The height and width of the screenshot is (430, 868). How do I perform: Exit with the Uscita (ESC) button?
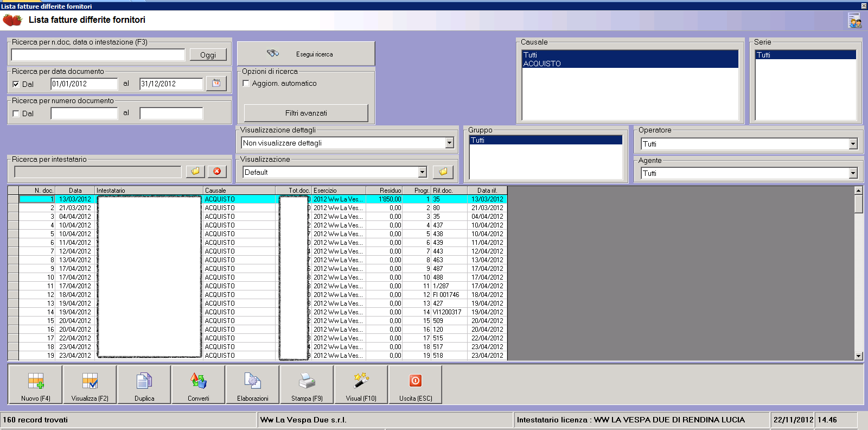point(416,384)
